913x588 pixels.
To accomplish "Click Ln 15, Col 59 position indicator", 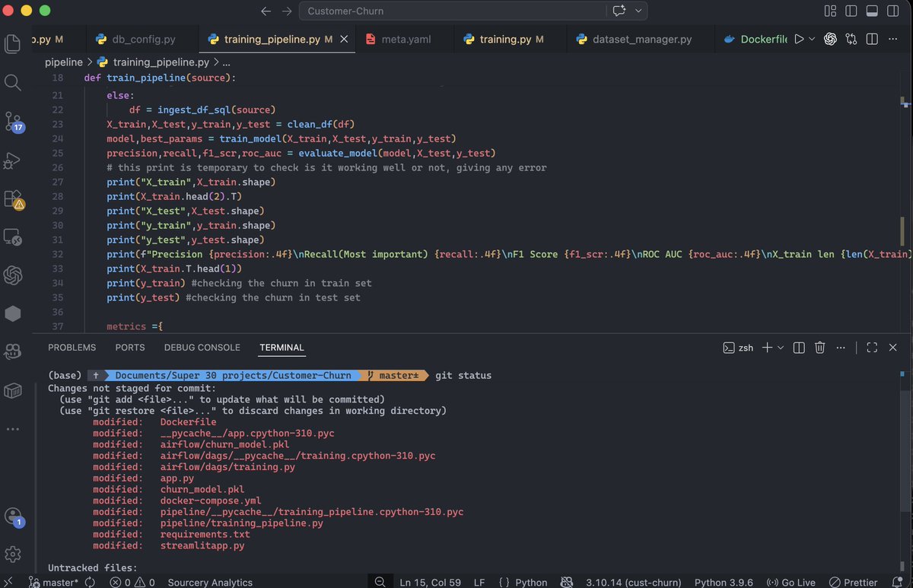I will pos(431,582).
